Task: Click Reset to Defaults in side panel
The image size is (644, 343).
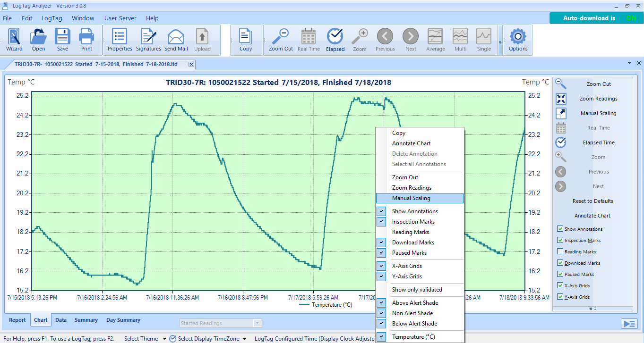Action: click(x=592, y=201)
